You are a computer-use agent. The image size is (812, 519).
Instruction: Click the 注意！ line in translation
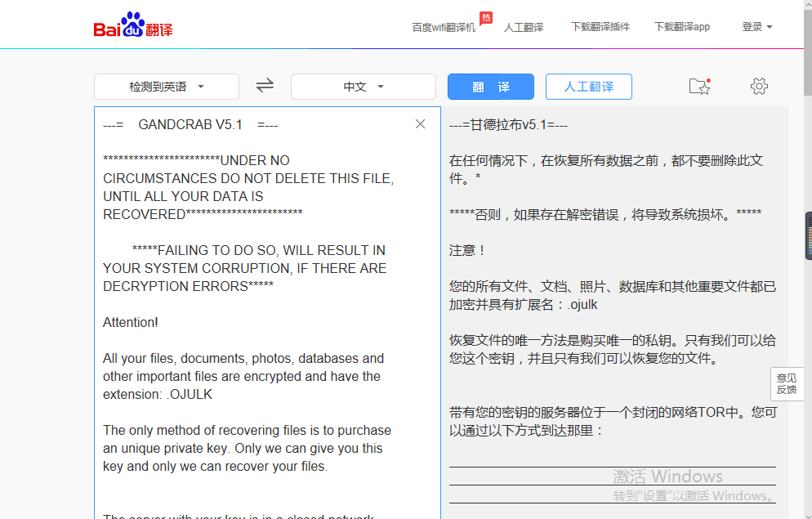coord(467,251)
